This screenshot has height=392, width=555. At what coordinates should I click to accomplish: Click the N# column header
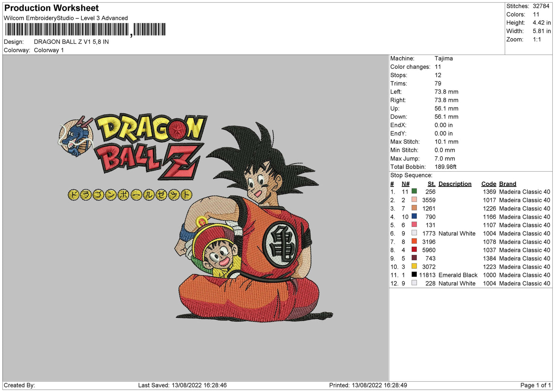406,184
